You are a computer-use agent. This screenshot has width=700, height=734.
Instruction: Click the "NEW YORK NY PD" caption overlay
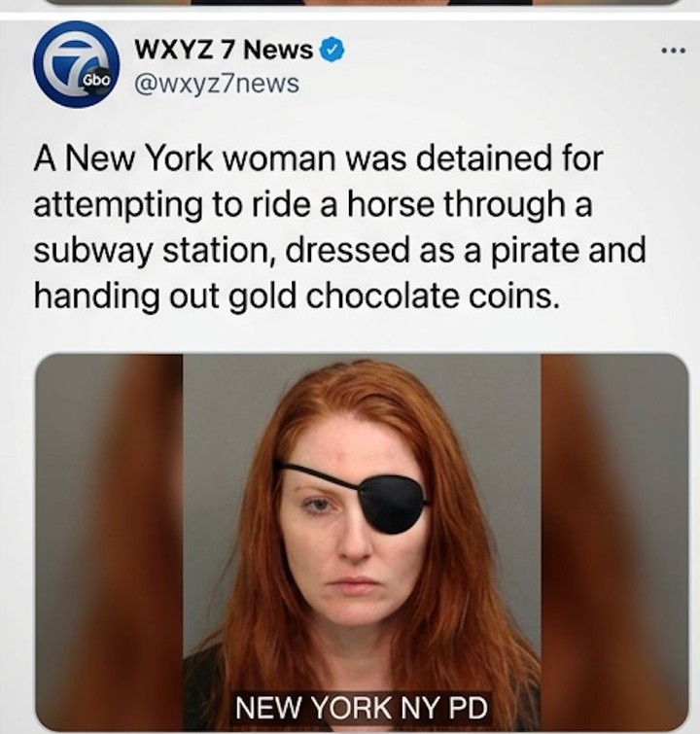tap(361, 708)
